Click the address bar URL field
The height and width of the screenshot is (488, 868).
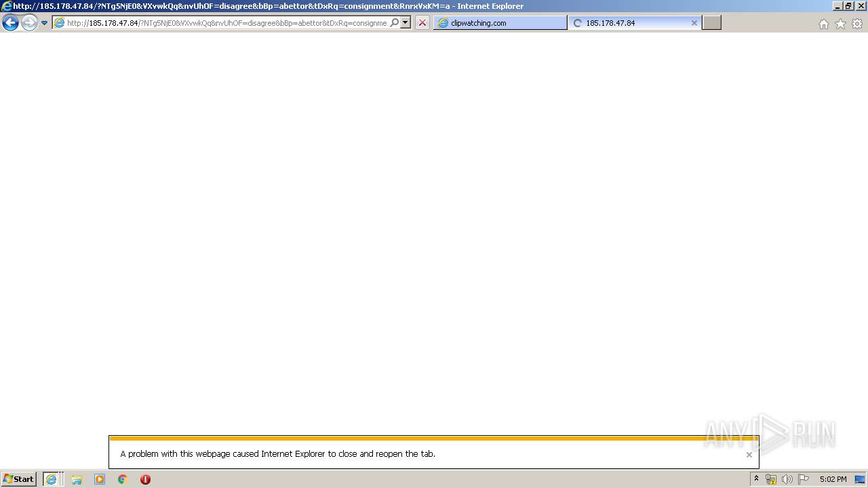click(x=226, y=23)
